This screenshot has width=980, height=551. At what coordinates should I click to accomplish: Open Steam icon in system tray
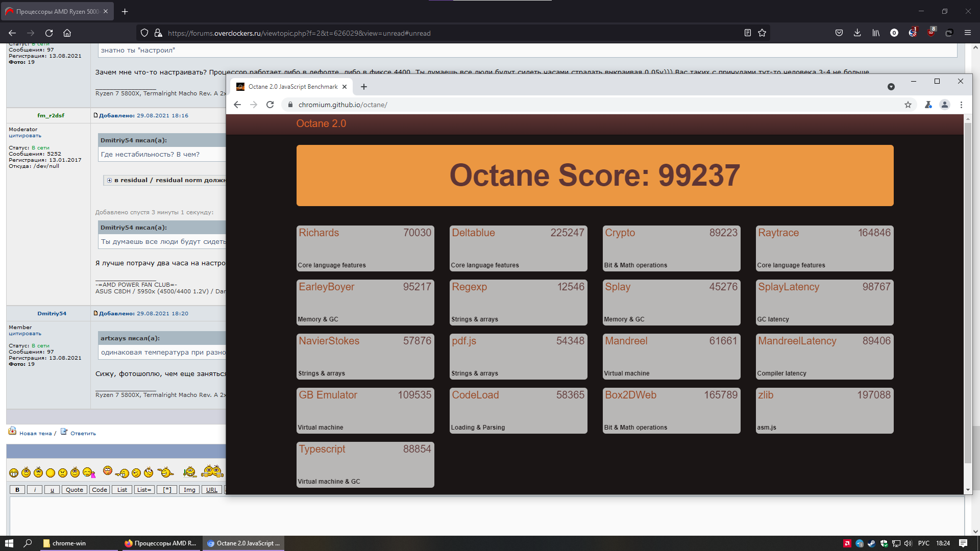pyautogui.click(x=871, y=543)
